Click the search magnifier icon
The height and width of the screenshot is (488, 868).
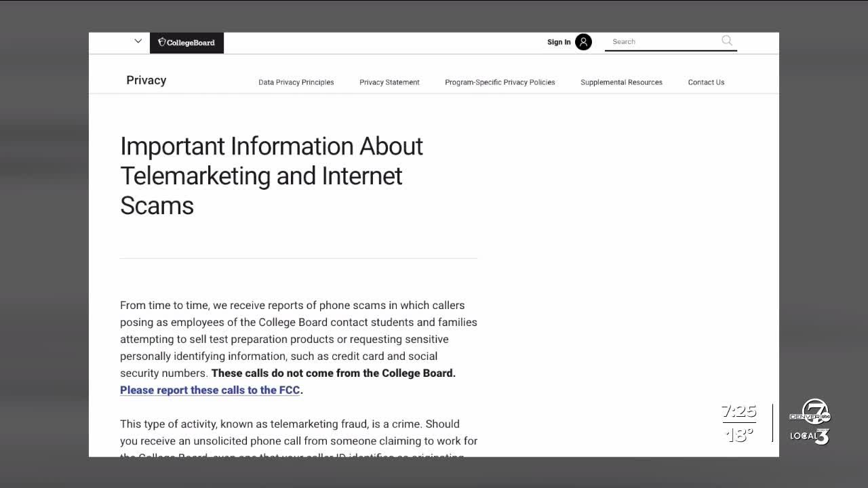pyautogui.click(x=727, y=41)
